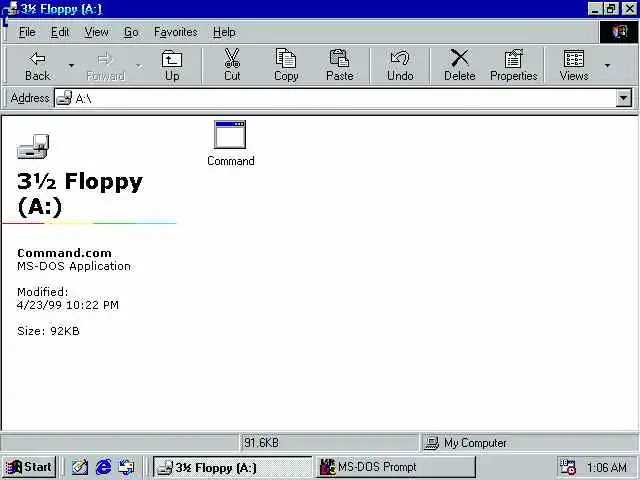Click the modified date 4/23/99 10:22 PM
The image size is (640, 480).
(x=68, y=305)
